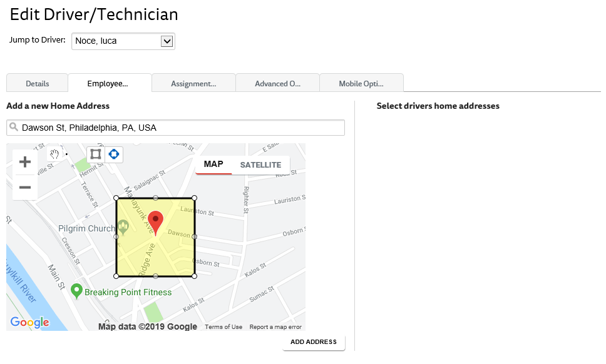Click the Salaignac St label
Viewport: 606px width, 364px height.
(150, 180)
